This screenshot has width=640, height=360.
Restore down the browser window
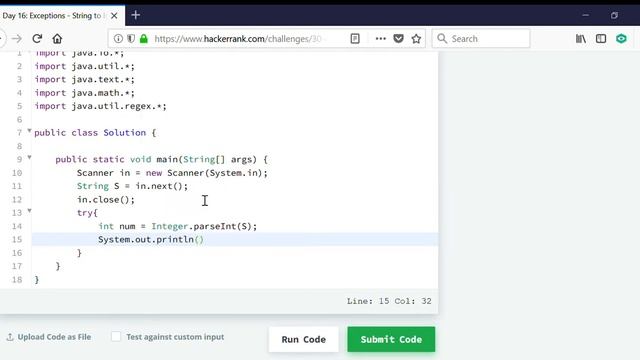pos(614,16)
